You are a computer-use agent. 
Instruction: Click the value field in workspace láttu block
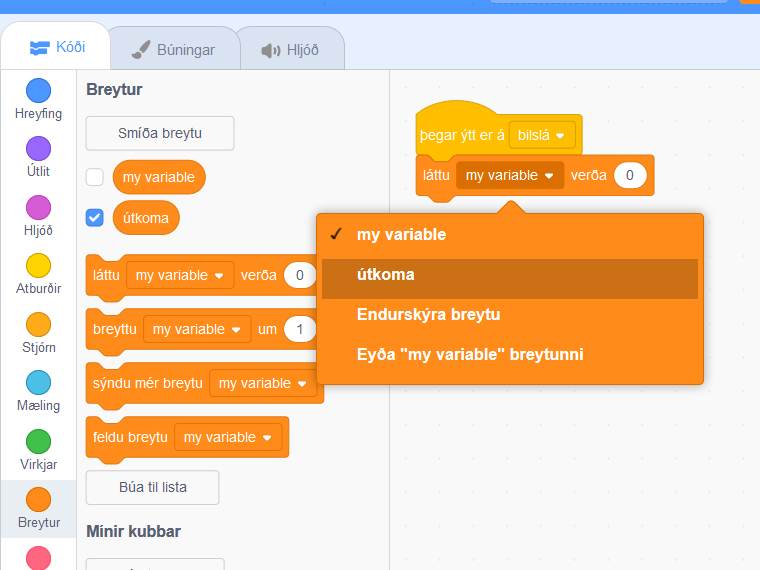click(x=629, y=175)
